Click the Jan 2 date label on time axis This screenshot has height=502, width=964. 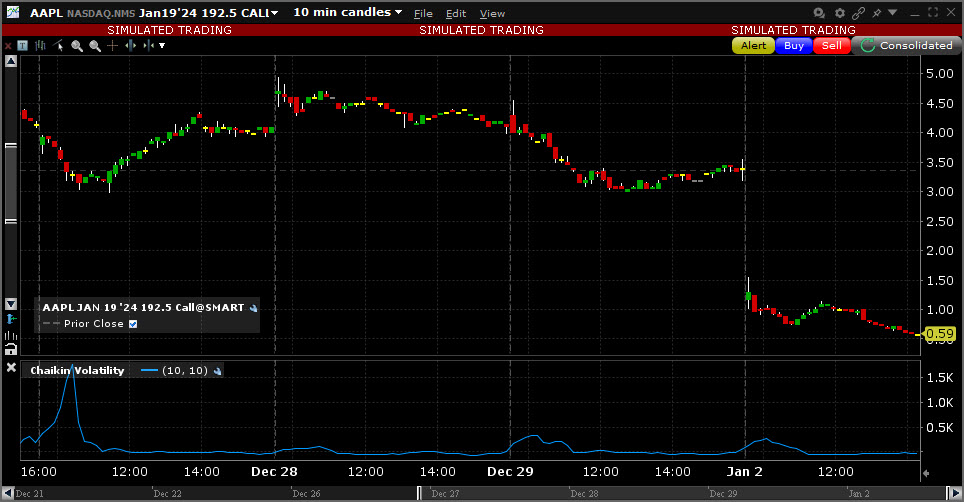(745, 472)
